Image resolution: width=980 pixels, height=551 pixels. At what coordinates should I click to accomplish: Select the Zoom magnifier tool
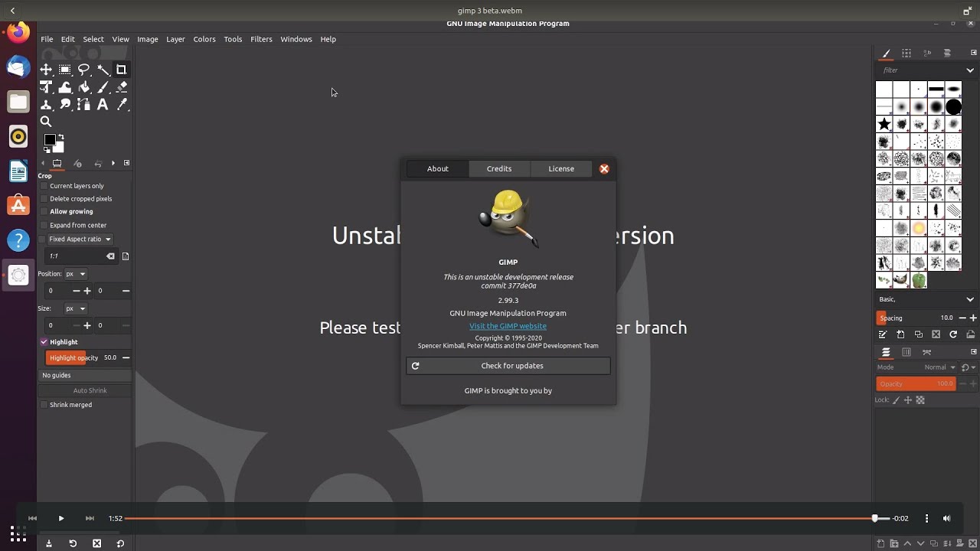[x=46, y=122]
